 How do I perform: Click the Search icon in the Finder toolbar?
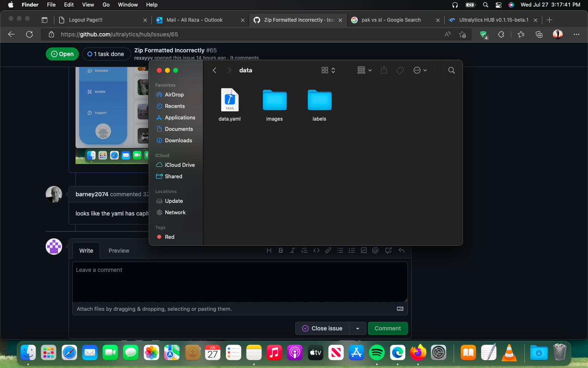click(x=451, y=70)
